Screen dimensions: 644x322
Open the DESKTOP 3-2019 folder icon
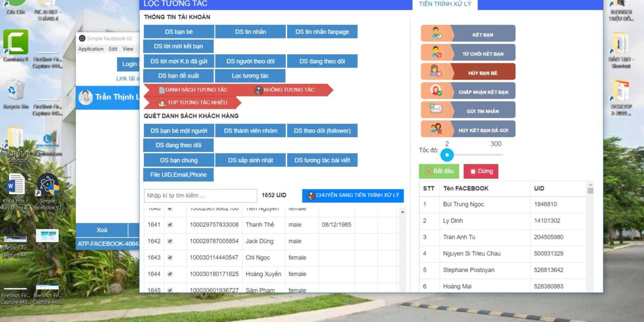click(x=620, y=97)
